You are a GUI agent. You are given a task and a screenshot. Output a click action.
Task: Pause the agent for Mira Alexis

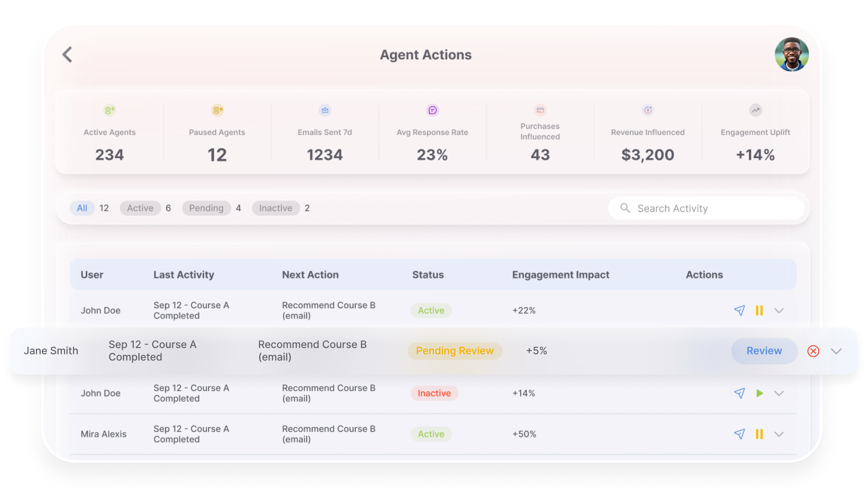tap(759, 434)
